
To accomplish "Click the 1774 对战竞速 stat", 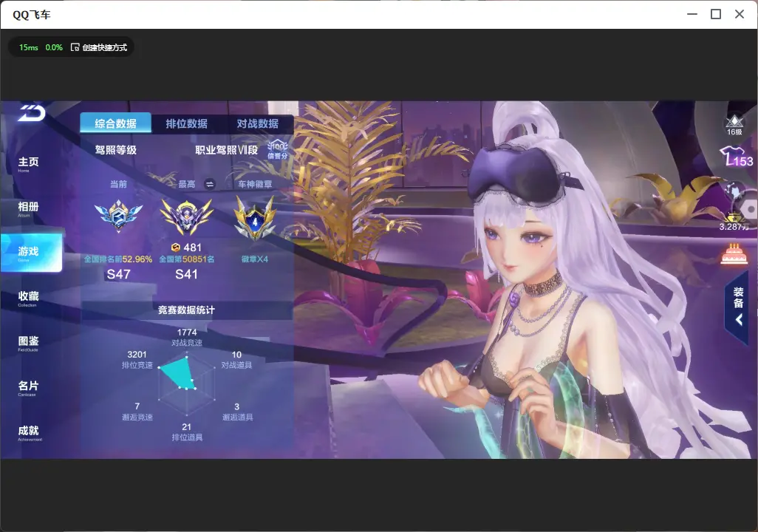I will click(x=187, y=337).
